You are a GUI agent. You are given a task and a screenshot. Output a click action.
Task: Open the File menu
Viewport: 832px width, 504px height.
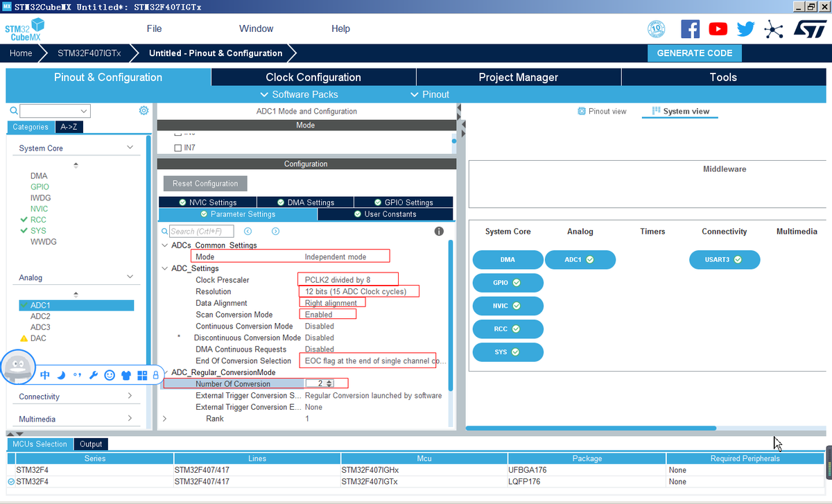154,28
